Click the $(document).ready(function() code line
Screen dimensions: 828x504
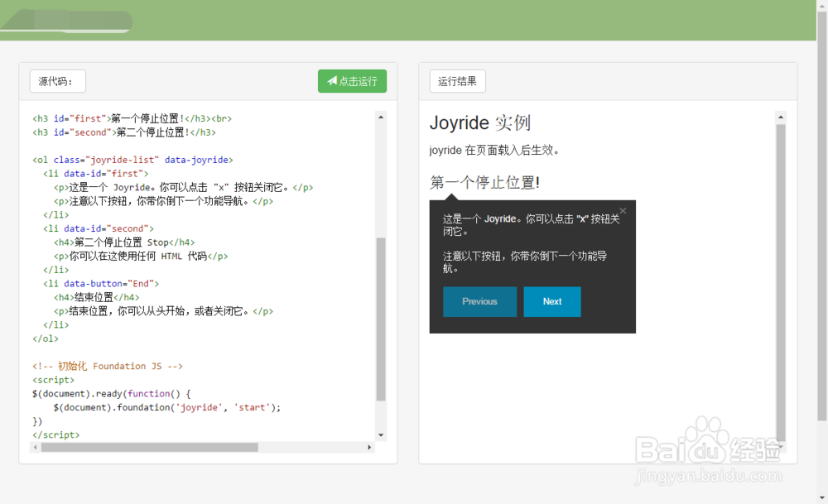[112, 394]
